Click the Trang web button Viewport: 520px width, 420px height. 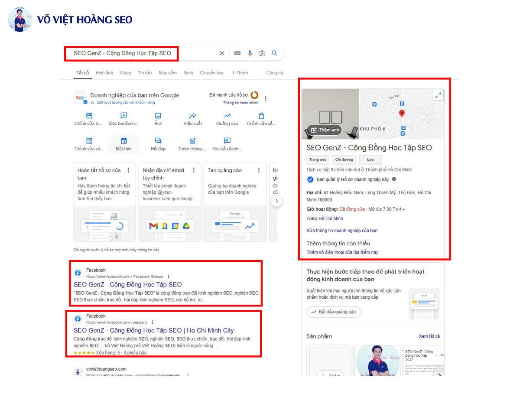pyautogui.click(x=318, y=160)
